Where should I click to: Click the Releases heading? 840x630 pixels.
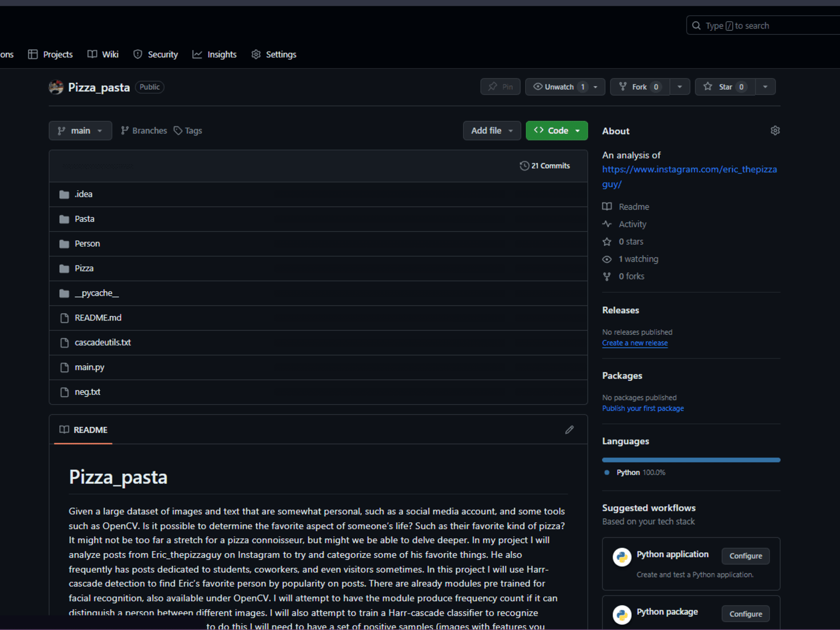point(620,310)
